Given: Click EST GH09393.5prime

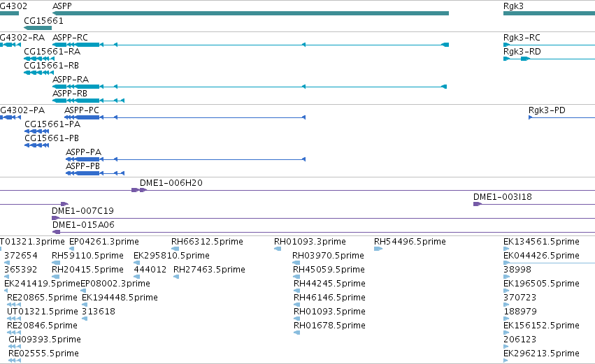Looking at the screenshot, I should [x=45, y=340].
